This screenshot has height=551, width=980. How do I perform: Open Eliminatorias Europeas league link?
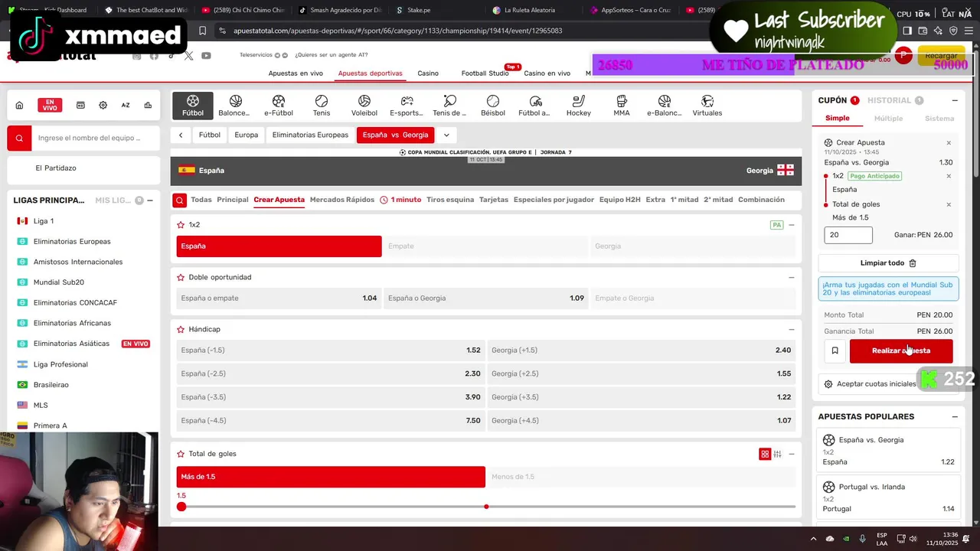[72, 242]
